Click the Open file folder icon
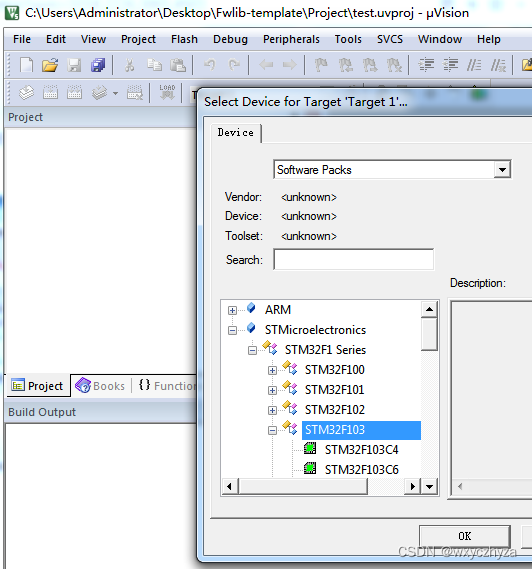 pyautogui.click(x=50, y=65)
